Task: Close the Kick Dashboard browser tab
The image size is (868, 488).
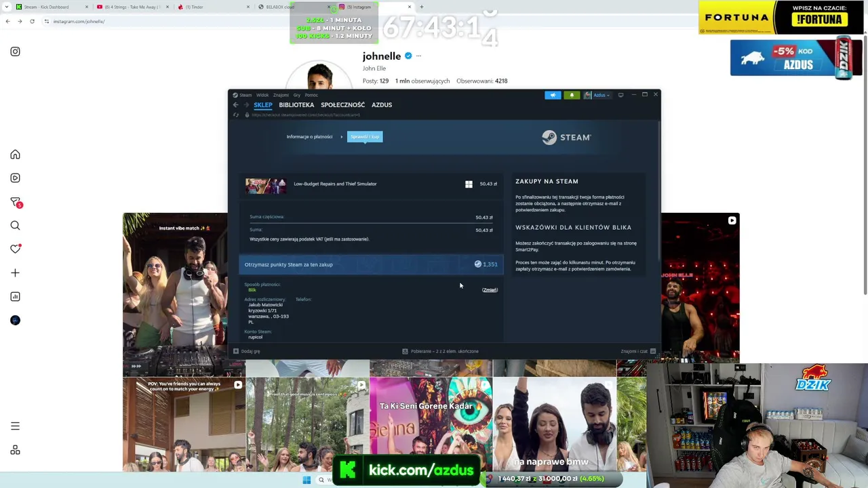Action: 87,7
